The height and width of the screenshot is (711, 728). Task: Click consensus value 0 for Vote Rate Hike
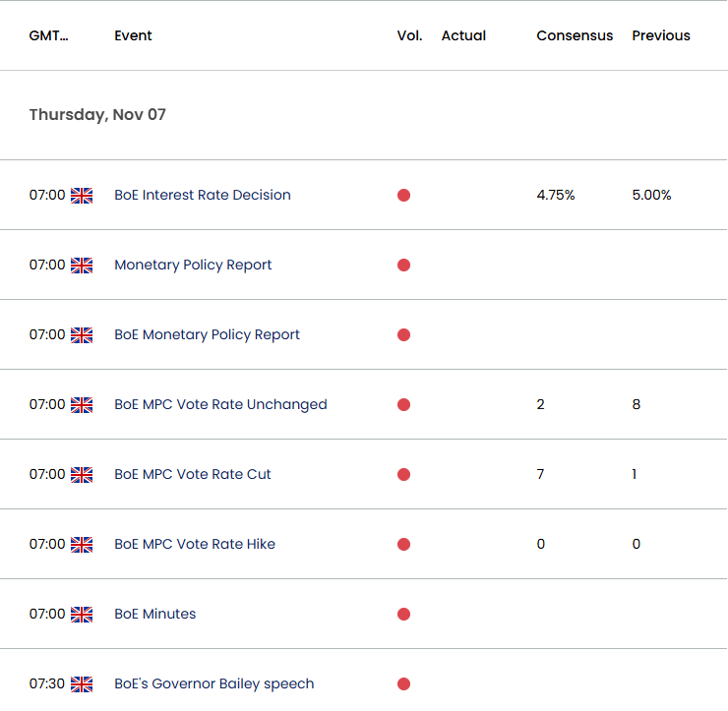point(541,544)
